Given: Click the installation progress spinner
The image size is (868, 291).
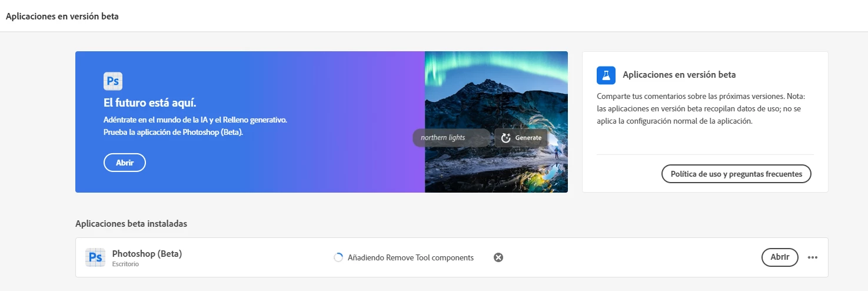Looking at the screenshot, I should click(338, 257).
